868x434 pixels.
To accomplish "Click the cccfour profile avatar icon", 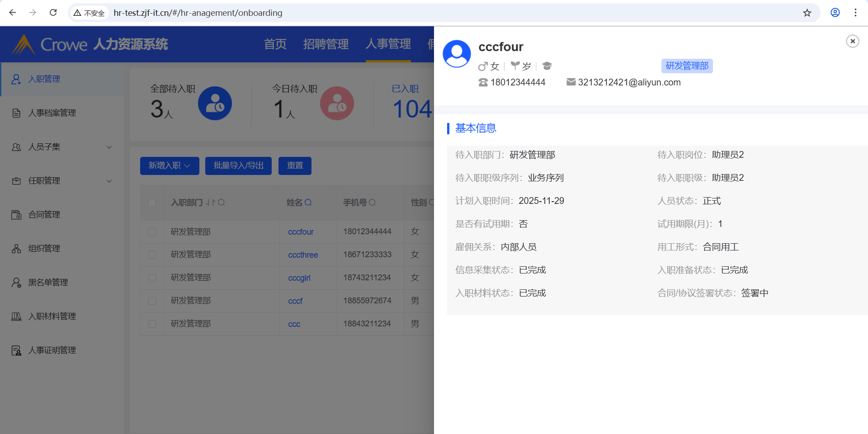I will click(457, 54).
